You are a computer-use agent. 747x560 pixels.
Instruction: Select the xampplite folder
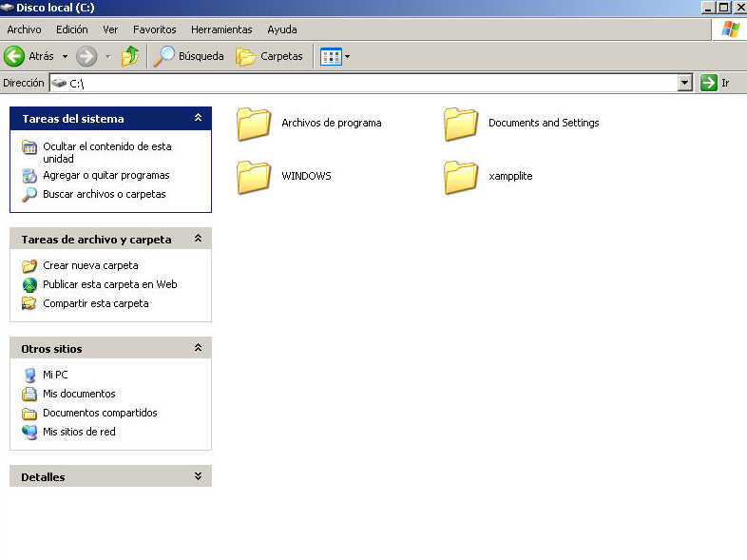(461, 177)
